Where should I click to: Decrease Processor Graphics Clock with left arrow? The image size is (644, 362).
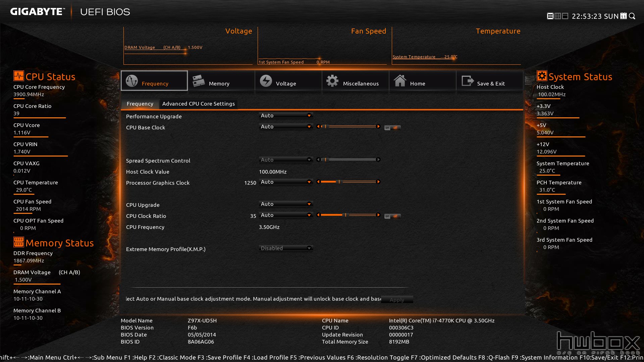[318, 182]
